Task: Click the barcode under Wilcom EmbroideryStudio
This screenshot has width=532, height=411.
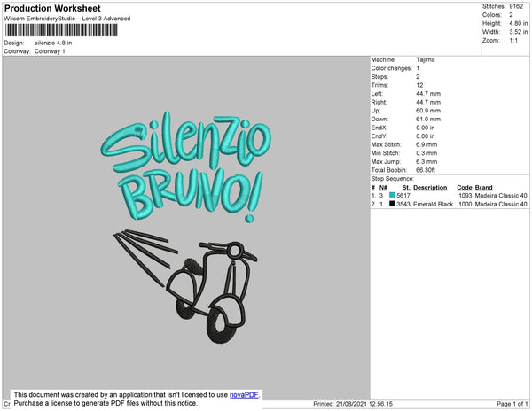Action: coord(61,30)
